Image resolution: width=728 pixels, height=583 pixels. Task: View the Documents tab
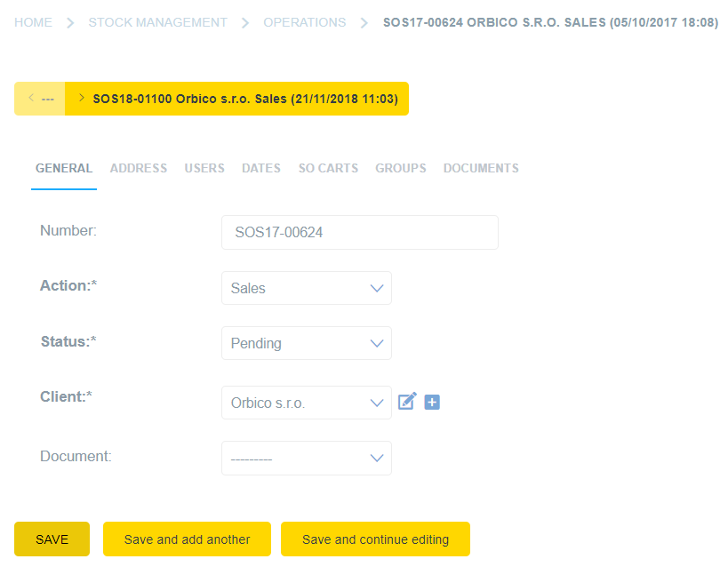click(x=481, y=168)
